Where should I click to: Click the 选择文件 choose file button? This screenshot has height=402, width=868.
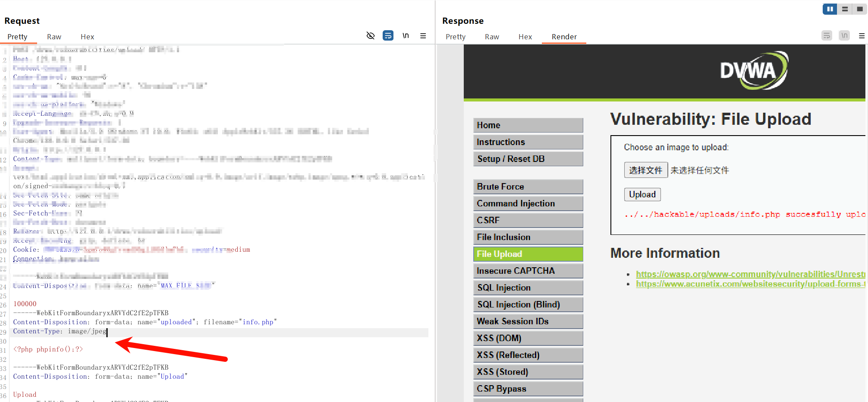tap(645, 170)
